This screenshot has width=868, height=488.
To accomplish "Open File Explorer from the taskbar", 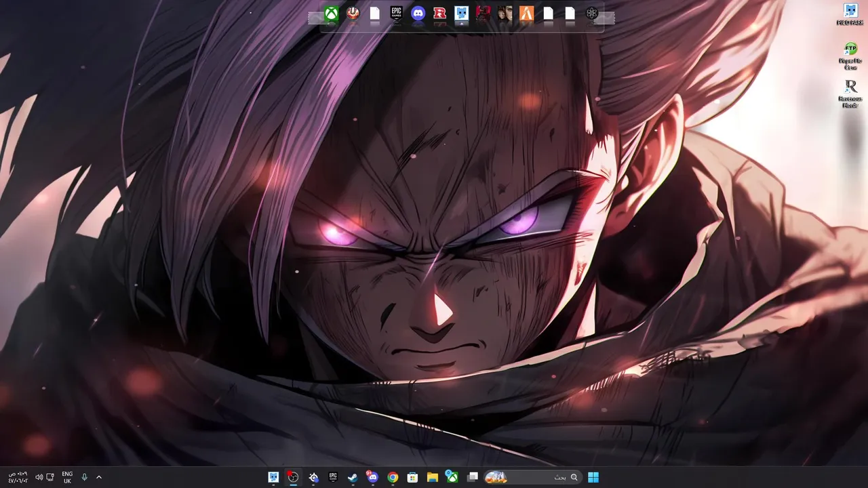I will [432, 477].
